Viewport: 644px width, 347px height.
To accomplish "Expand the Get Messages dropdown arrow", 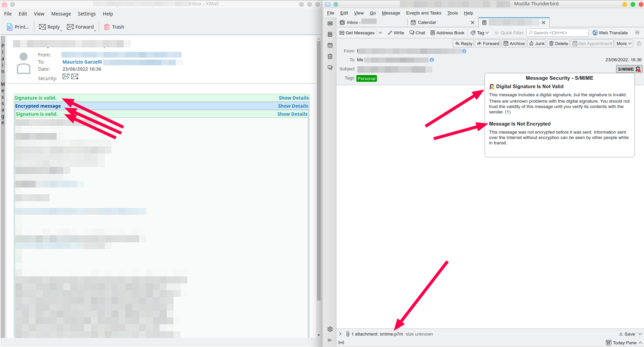I will [x=380, y=33].
